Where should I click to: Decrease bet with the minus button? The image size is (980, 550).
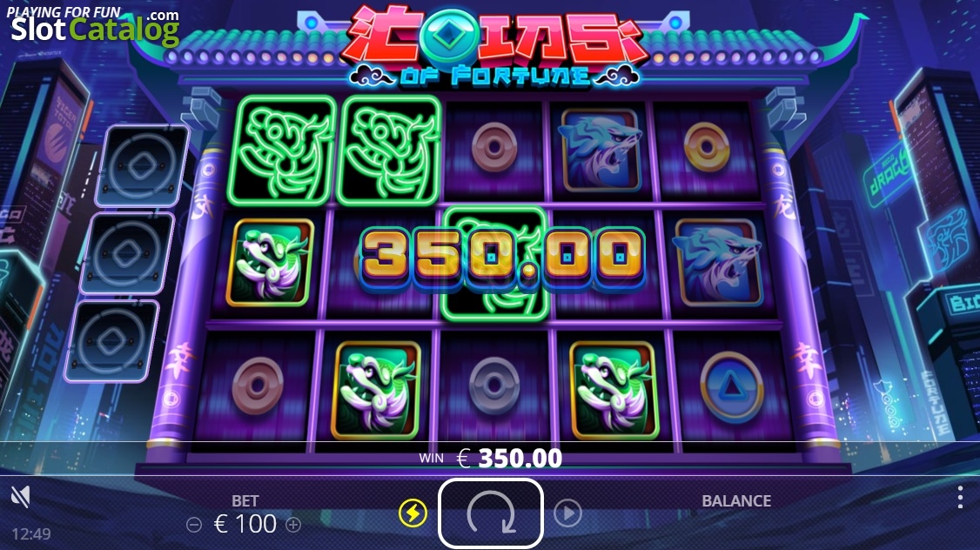point(194,525)
